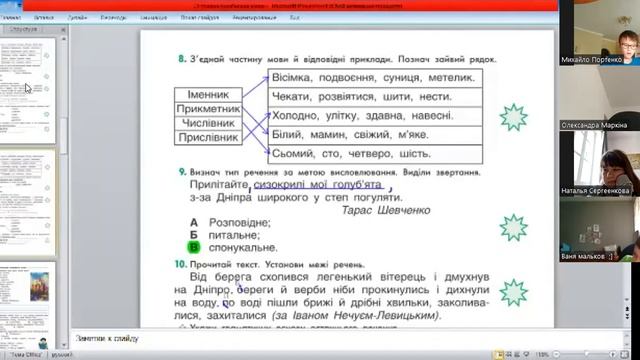640x360 pixels.
Task: Click zoom out minus button
Action: coord(556,354)
